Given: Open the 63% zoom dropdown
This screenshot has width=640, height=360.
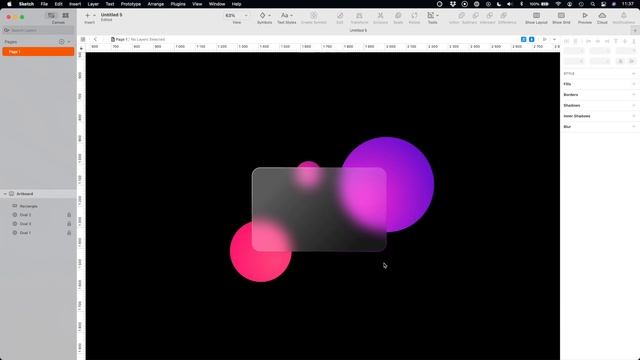Looking at the screenshot, I should [x=236, y=16].
